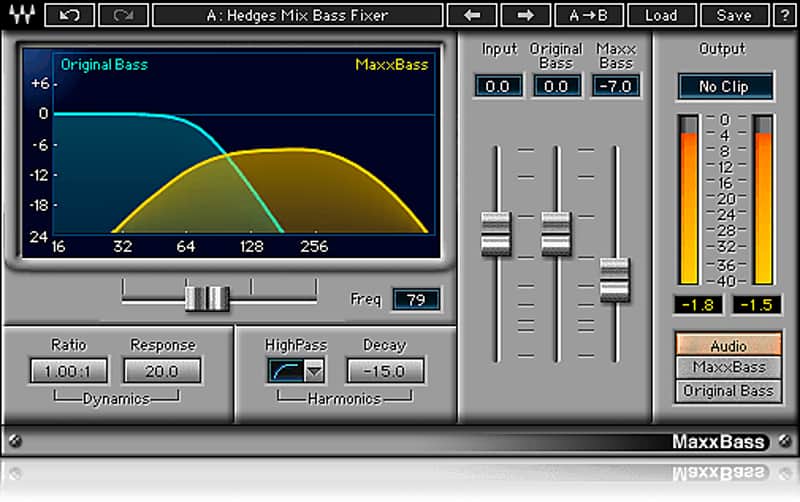
Task: Click the Freq value 79 field
Action: point(416,299)
